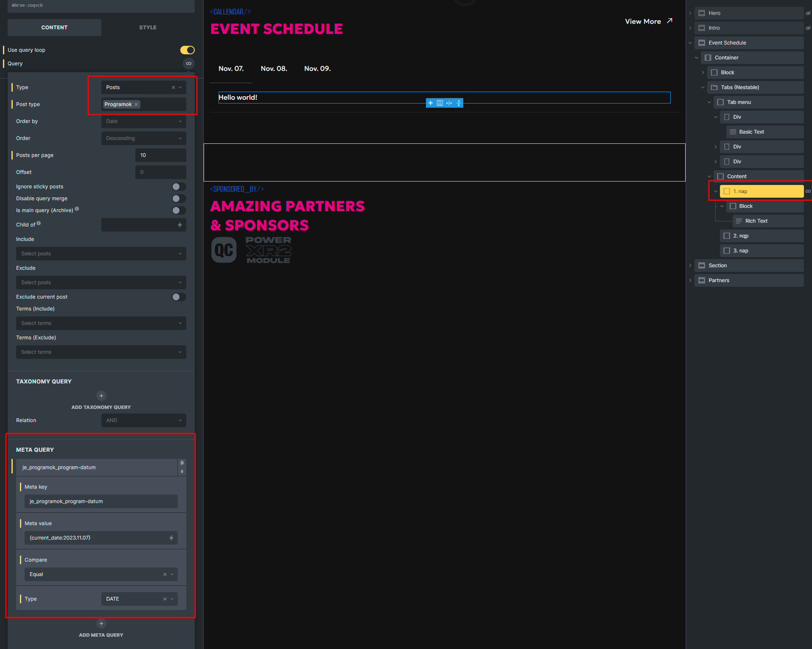Open the Order by dropdown
812x649 pixels.
[x=143, y=121]
